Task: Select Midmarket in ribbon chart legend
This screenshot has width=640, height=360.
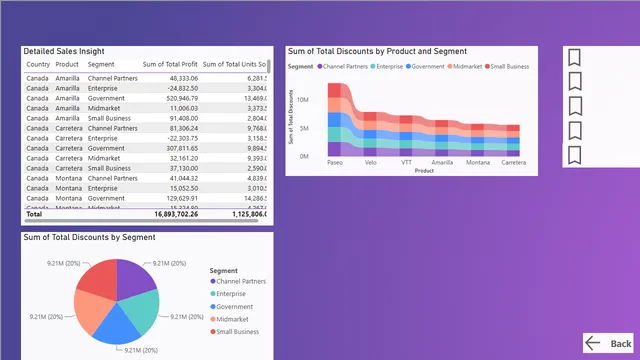Action: pyautogui.click(x=465, y=67)
